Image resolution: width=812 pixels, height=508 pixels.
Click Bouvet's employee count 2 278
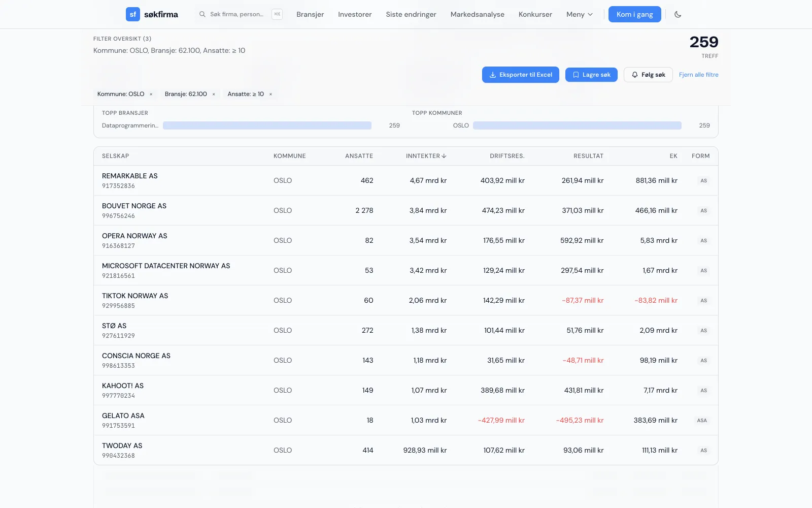(364, 210)
